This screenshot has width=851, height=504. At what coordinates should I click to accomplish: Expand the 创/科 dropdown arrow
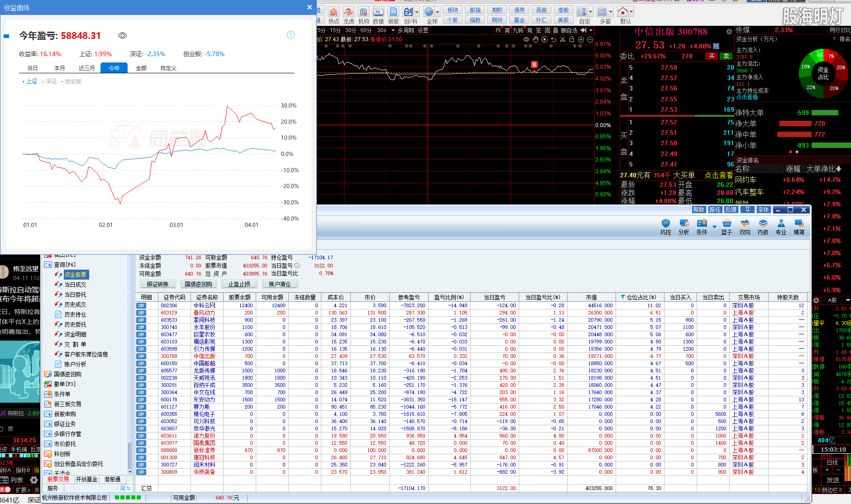417,12
